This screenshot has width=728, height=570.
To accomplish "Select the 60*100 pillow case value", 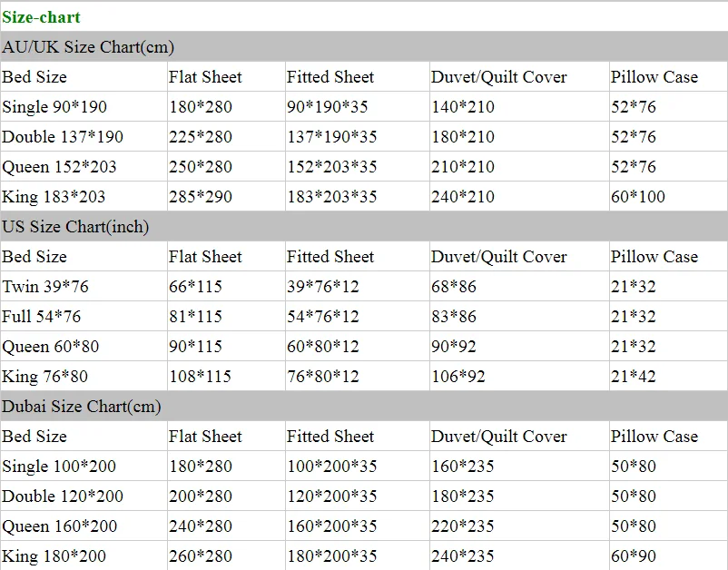I will 638,196.
